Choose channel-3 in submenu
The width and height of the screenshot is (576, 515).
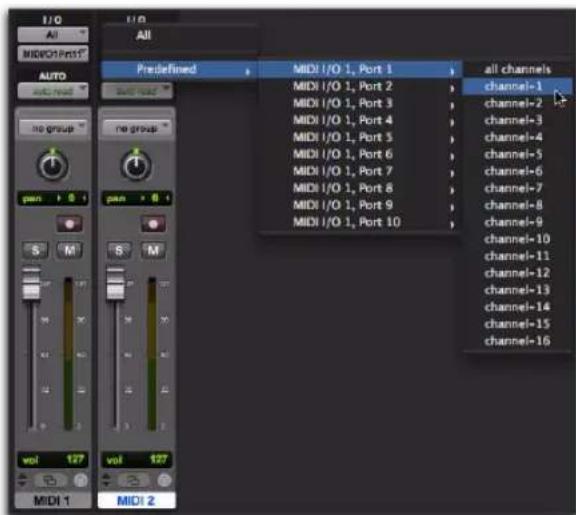tap(518, 120)
